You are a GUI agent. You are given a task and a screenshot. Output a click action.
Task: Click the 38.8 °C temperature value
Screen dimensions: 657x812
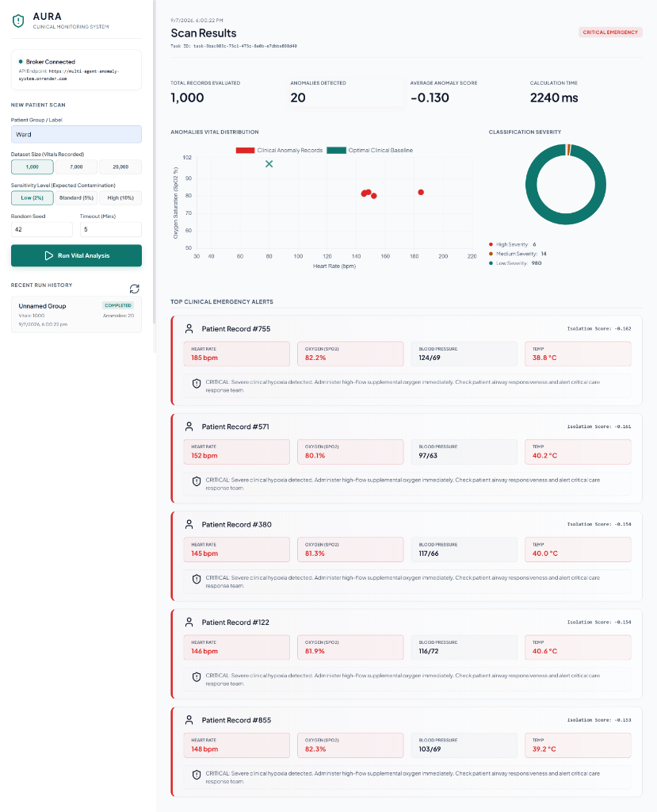click(544, 358)
